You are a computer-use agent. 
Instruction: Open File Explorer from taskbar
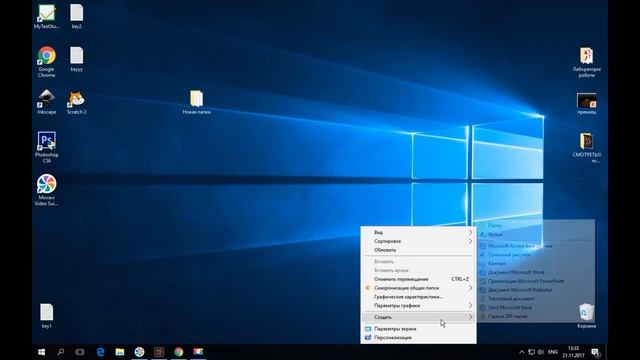[120, 352]
